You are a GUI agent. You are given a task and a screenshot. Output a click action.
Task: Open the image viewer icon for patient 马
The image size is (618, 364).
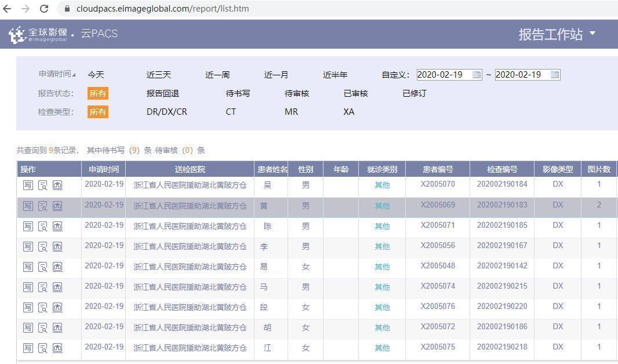57,287
